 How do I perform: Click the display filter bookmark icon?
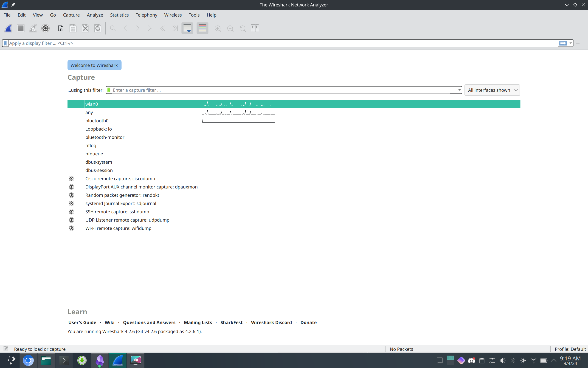click(5, 43)
